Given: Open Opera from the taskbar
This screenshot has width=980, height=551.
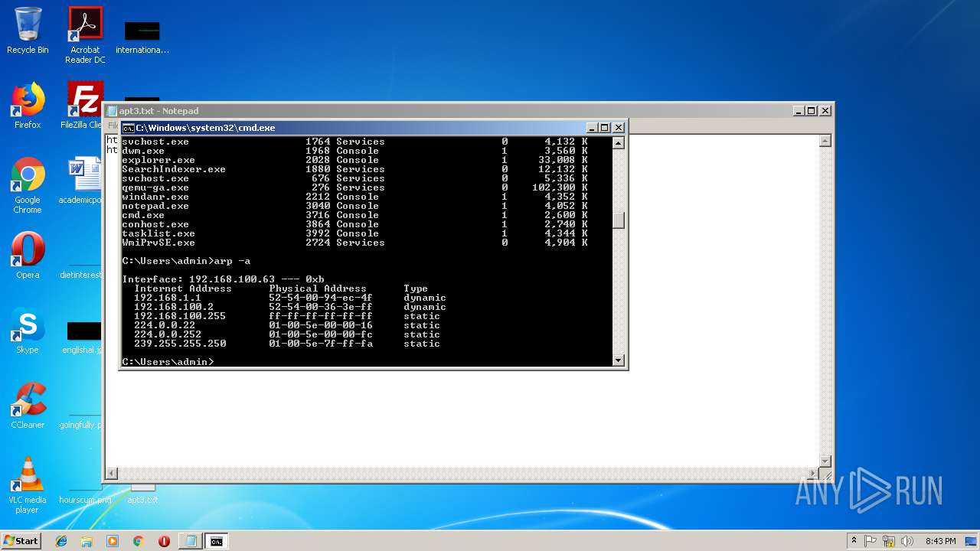Looking at the screenshot, I should click(x=164, y=541).
